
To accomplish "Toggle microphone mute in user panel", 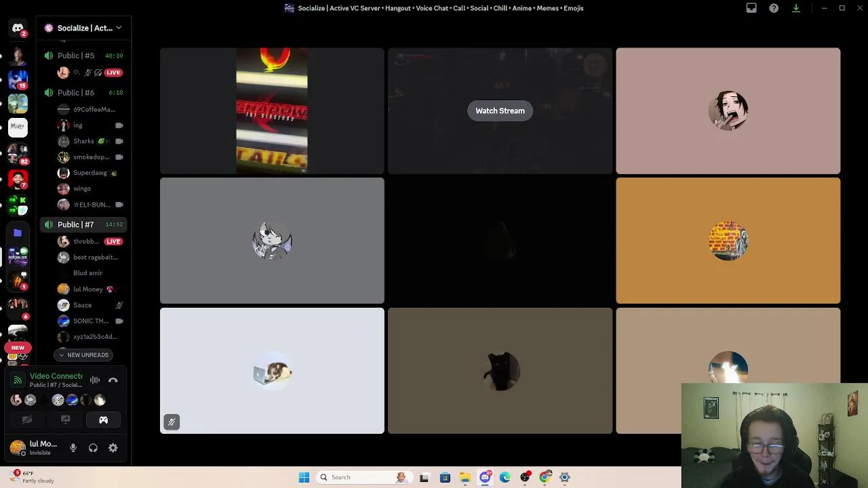I will 73,448.
